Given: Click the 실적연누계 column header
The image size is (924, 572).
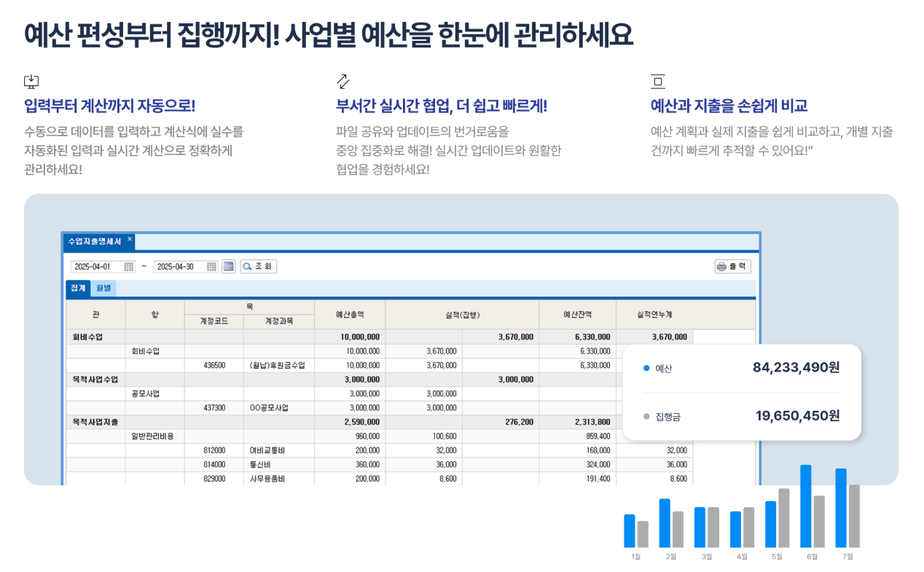Looking at the screenshot, I should click(654, 315).
